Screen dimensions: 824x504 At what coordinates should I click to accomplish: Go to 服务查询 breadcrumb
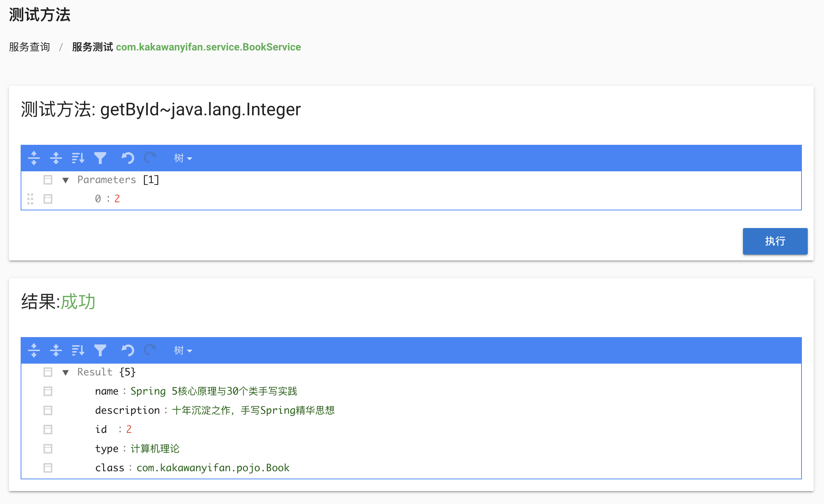29,47
